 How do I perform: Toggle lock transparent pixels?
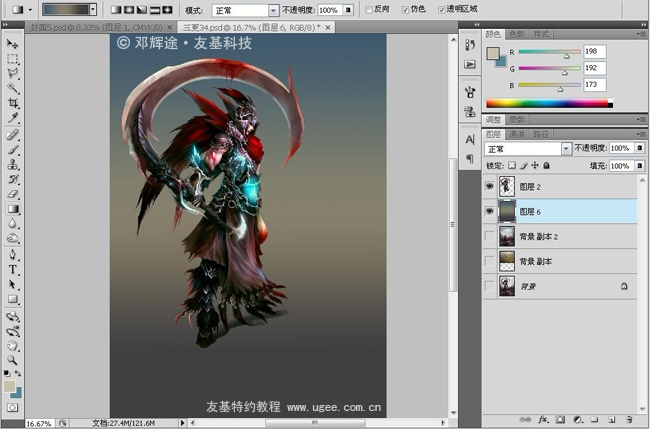512,165
